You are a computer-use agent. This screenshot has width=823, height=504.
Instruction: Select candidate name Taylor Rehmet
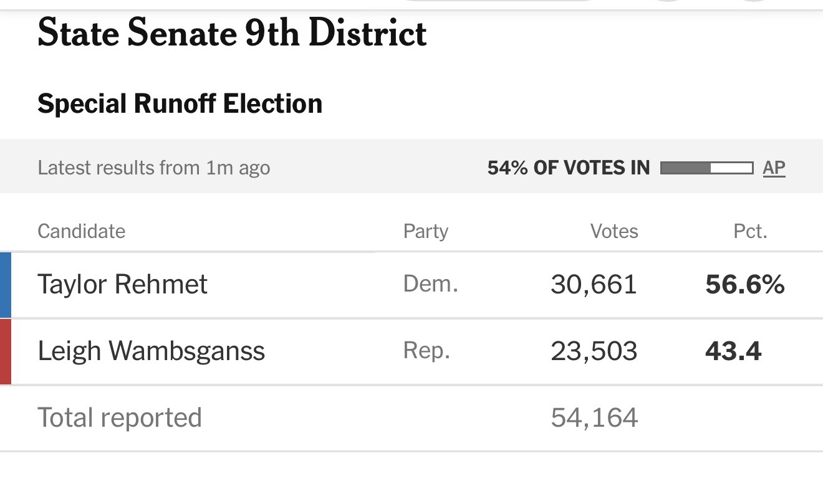pyautogui.click(x=122, y=285)
